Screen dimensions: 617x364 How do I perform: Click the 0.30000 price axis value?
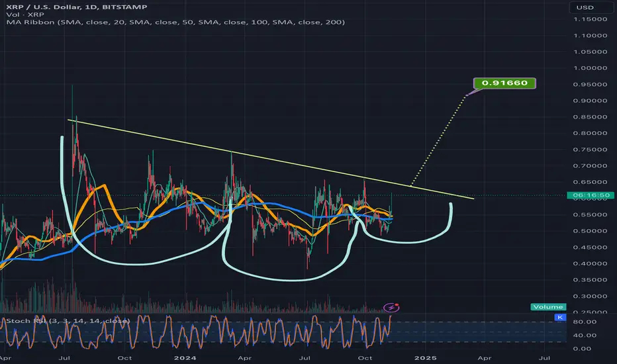[x=591, y=296]
